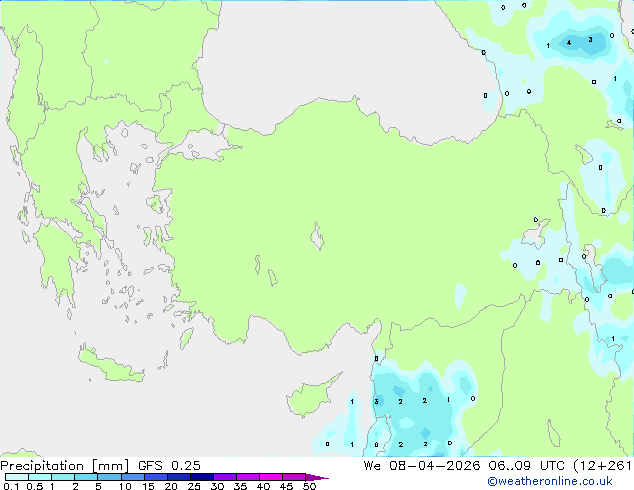Click the 'We 08-04-2026' date text
The image size is (634, 490).
click(422, 466)
